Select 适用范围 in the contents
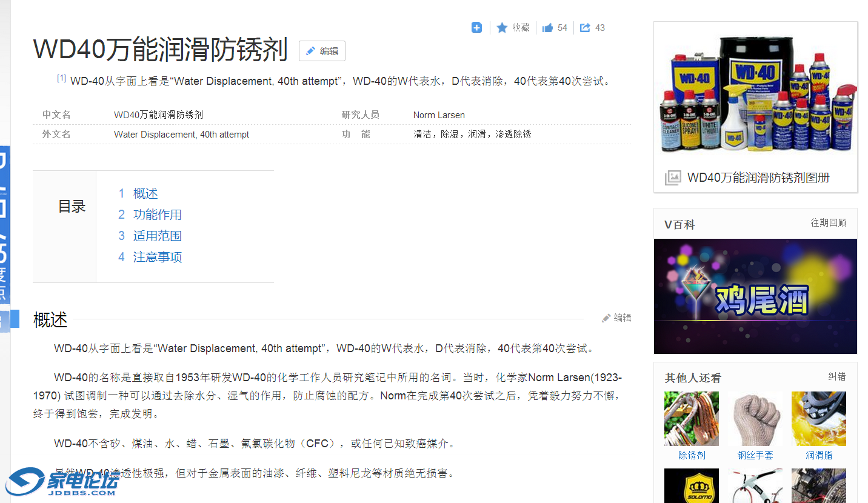Screen dimensions: 868x503 158,236
